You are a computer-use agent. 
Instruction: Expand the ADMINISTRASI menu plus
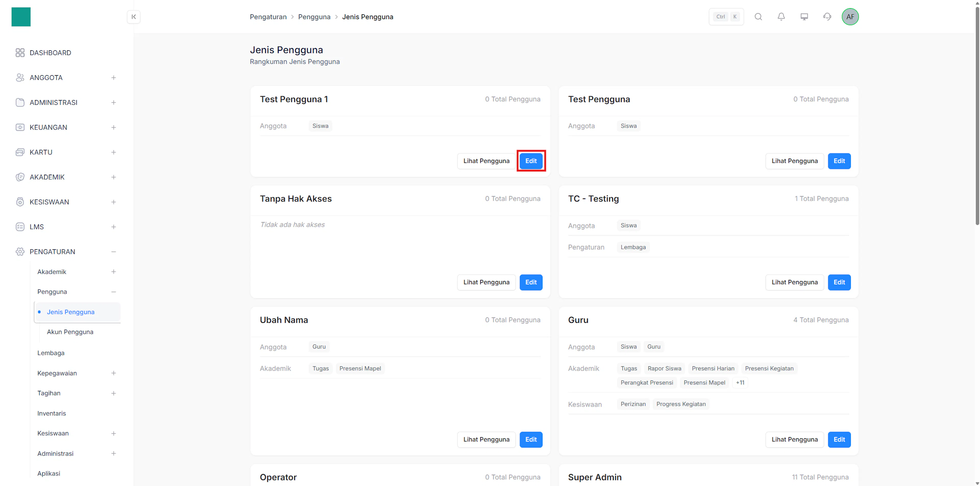113,103
